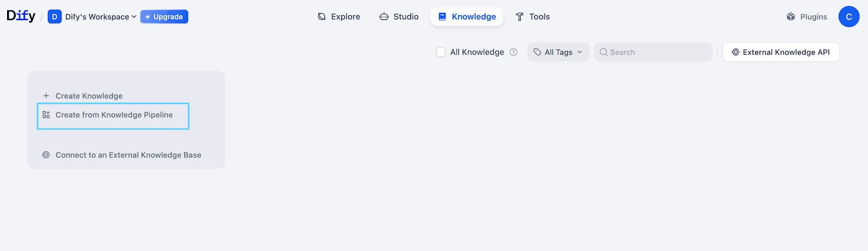Click the workspace avatar D icon
The image size is (868, 251).
click(x=54, y=17)
